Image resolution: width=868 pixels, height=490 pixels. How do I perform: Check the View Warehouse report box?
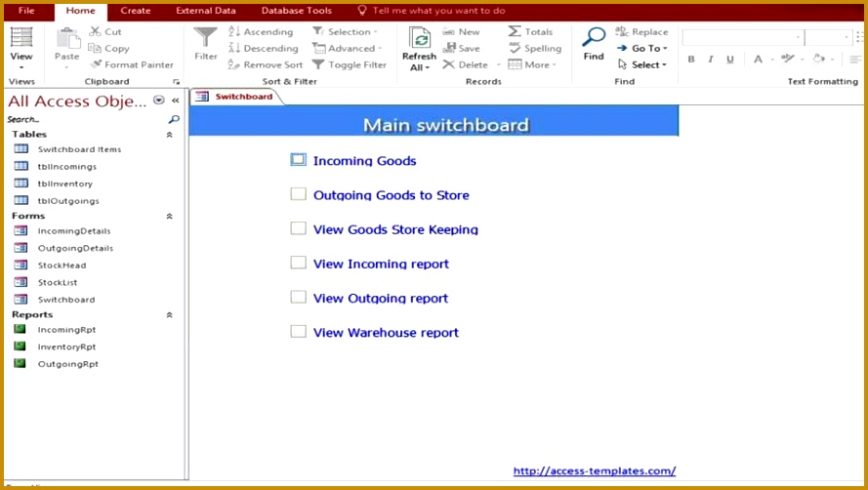click(x=299, y=331)
